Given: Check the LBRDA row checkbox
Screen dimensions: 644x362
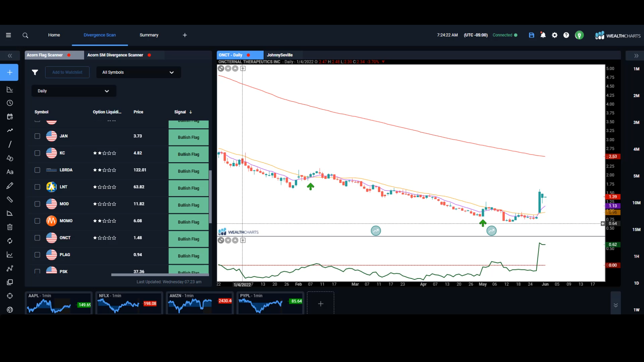Looking at the screenshot, I should (37, 170).
